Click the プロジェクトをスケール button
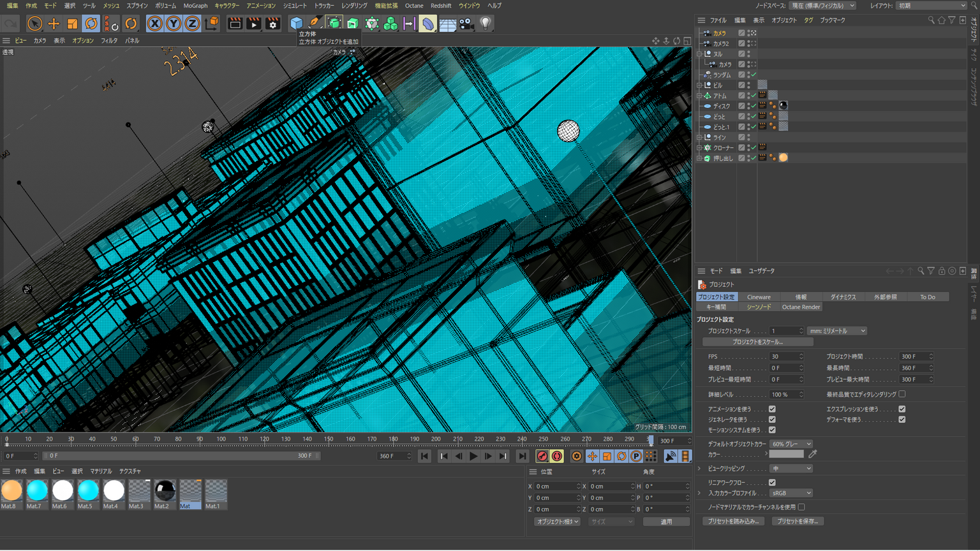This screenshot has width=980, height=551. 757,342
